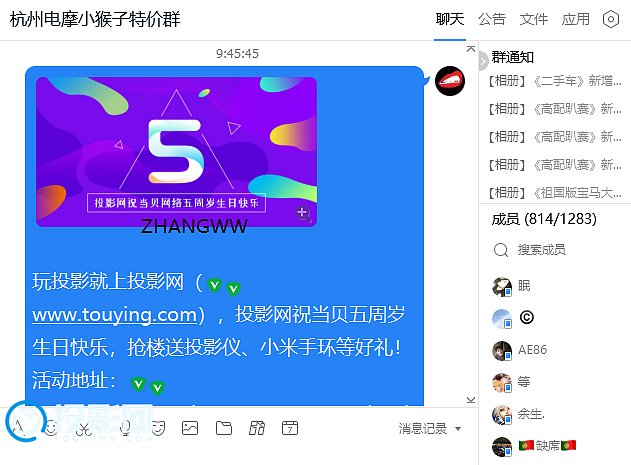631x465 pixels.
Task: Switch to the 文件 tab
Action: click(x=534, y=19)
